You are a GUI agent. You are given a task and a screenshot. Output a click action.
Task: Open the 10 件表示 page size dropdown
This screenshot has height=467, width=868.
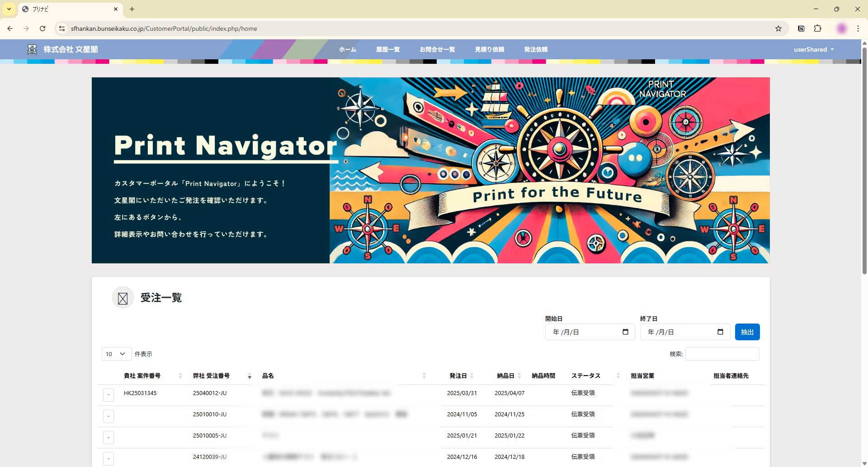click(116, 354)
